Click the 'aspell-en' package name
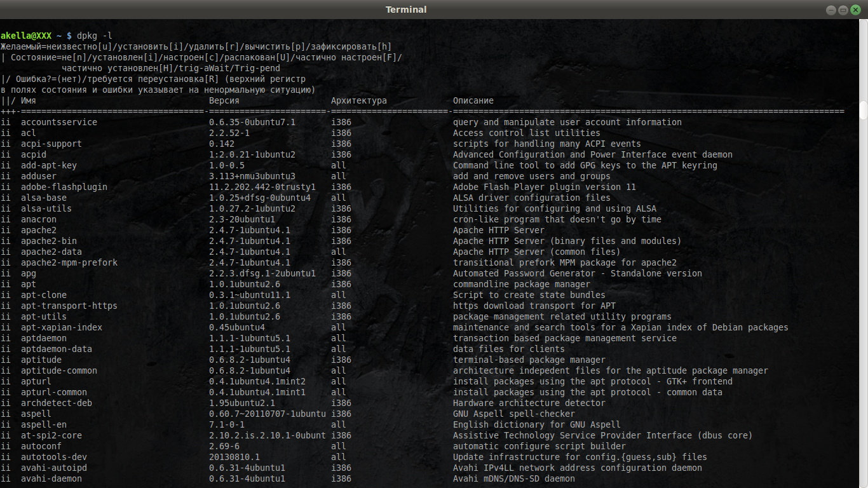Viewport: 868px width, 488px height. 44,424
